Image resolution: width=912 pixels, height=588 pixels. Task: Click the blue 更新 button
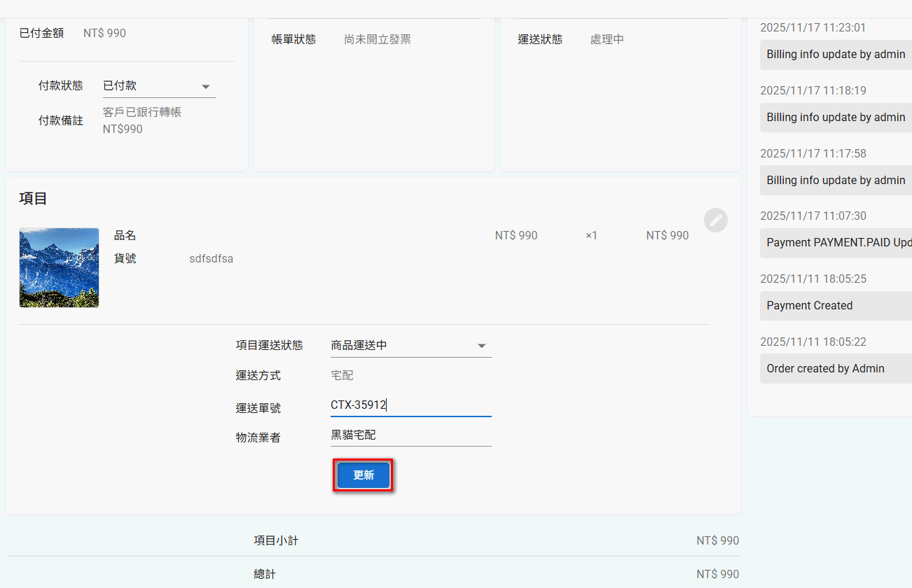(x=364, y=475)
